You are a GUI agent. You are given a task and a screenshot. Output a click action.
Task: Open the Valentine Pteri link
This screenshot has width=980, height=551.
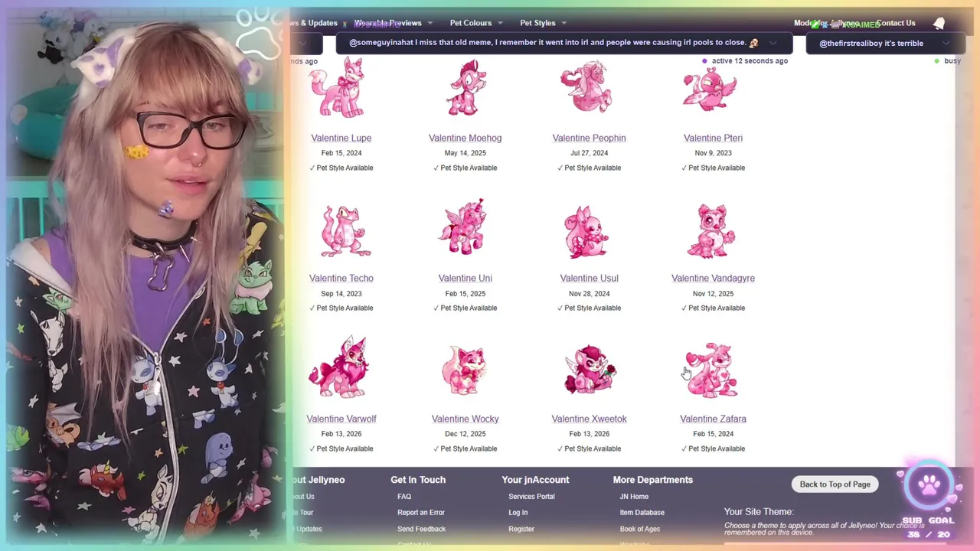[713, 138]
